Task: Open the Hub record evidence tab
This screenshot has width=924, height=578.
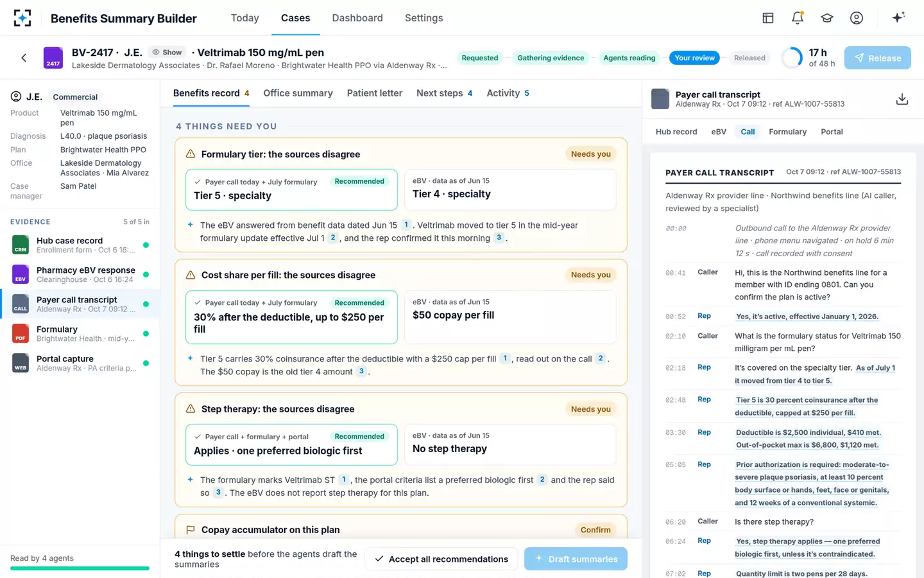Action: [x=676, y=132]
